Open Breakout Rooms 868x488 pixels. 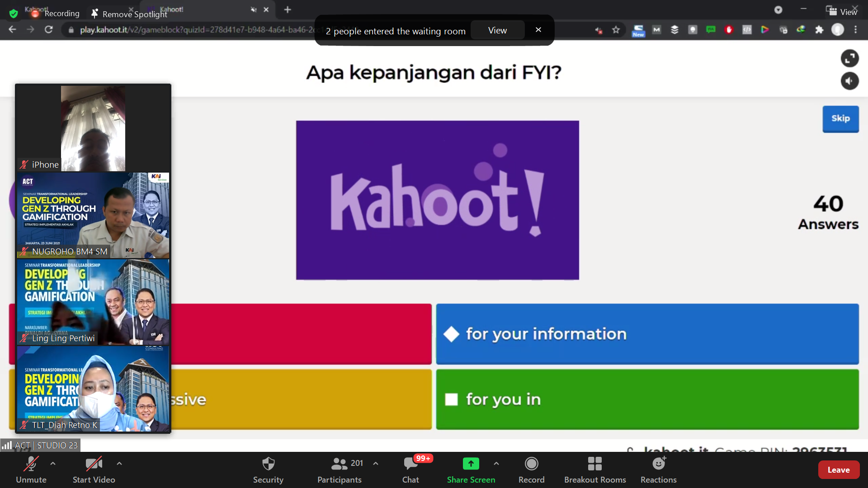[594, 464]
